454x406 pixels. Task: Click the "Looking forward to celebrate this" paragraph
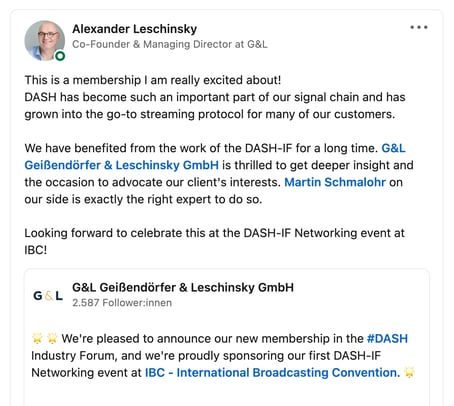click(x=214, y=241)
